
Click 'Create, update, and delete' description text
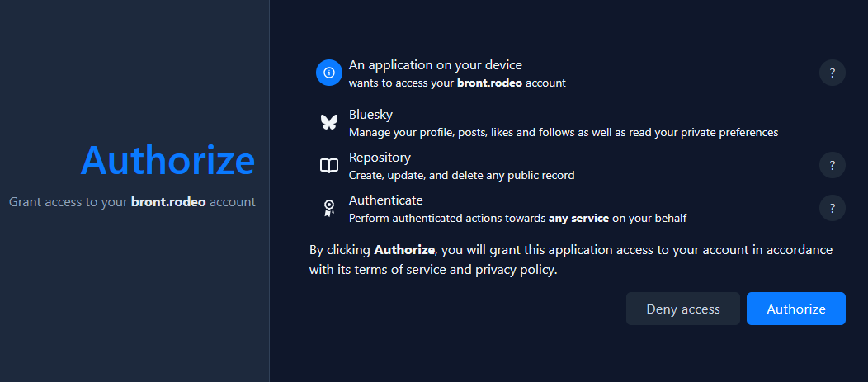[461, 175]
